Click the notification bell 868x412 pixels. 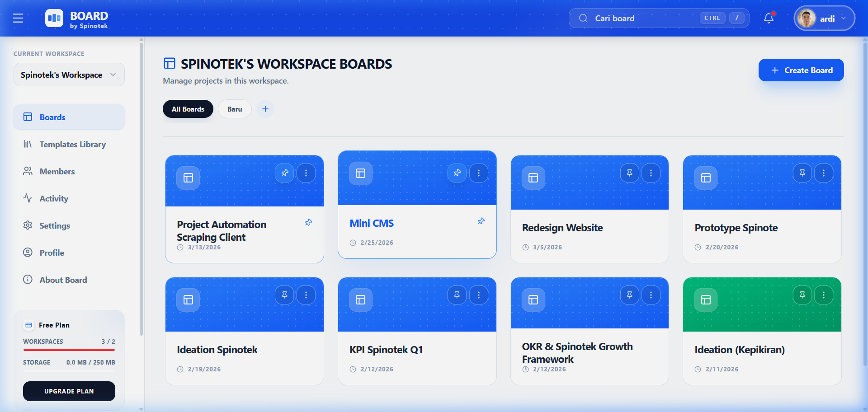click(769, 18)
